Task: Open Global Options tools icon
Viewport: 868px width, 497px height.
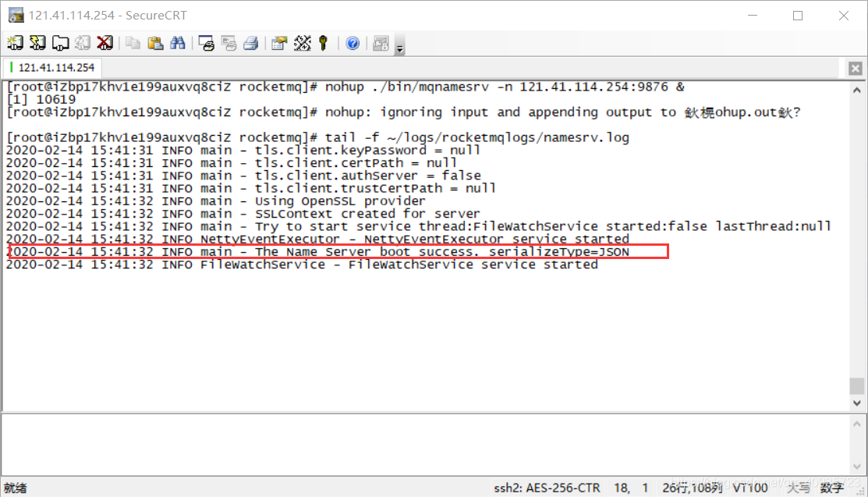Action: pyautogui.click(x=303, y=43)
